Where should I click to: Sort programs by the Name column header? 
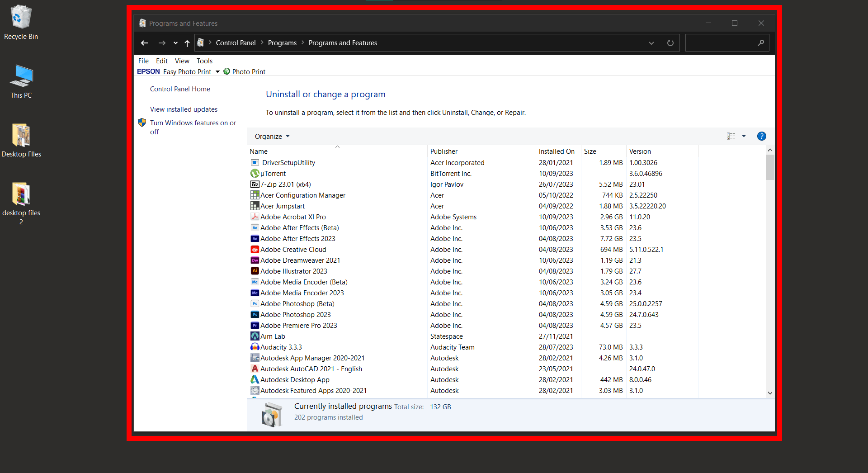pyautogui.click(x=259, y=151)
